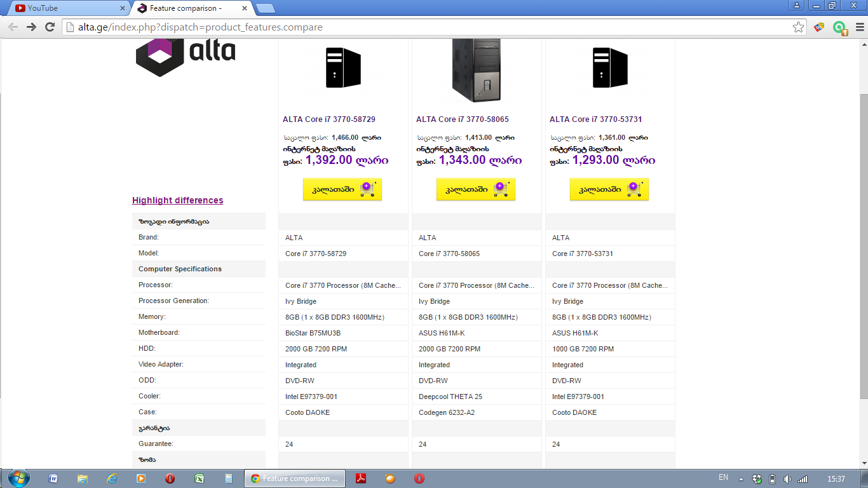The width and height of the screenshot is (868, 488).
Task: Open the orange ball taskbar icon
Action: click(x=390, y=478)
